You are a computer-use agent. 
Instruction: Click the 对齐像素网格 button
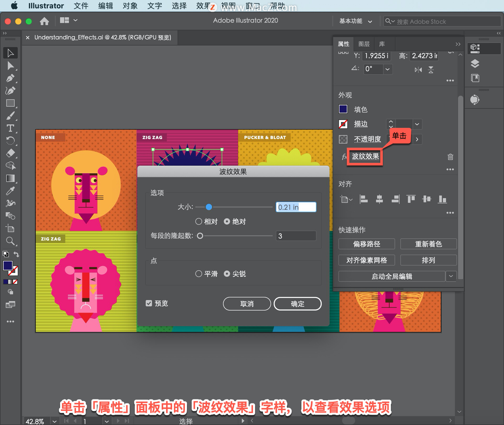click(366, 260)
